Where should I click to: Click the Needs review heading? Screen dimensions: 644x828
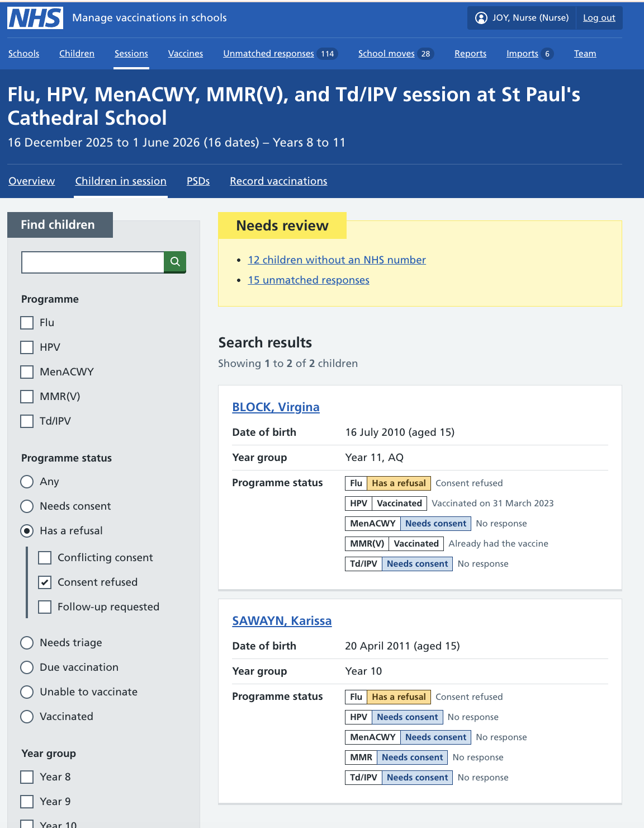282,225
